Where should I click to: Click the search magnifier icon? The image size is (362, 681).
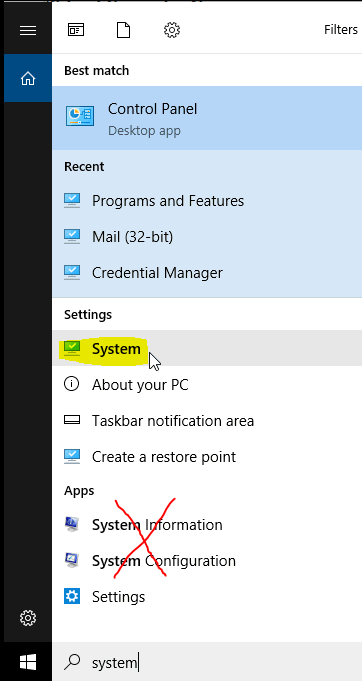pyautogui.click(x=72, y=662)
